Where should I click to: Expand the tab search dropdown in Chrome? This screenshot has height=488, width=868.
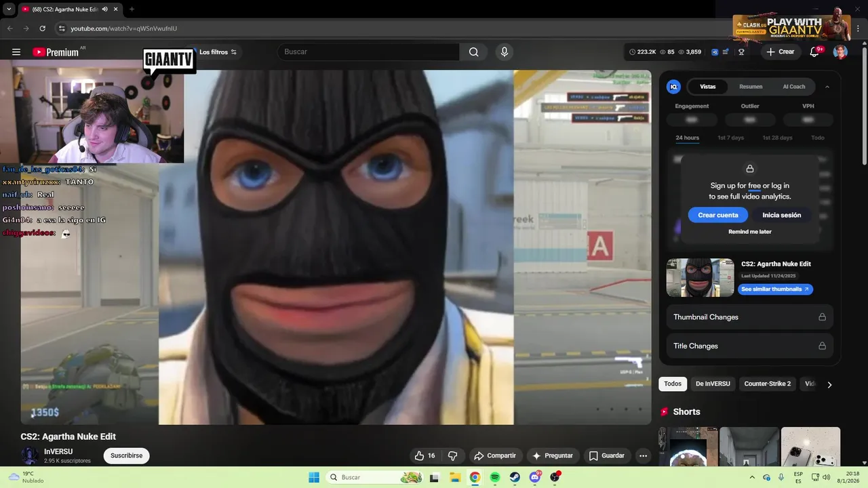tap(9, 9)
